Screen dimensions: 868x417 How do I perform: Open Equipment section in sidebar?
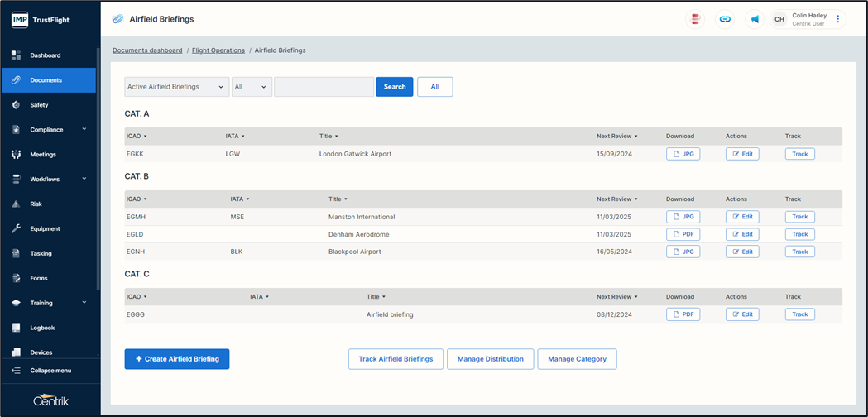coord(45,228)
